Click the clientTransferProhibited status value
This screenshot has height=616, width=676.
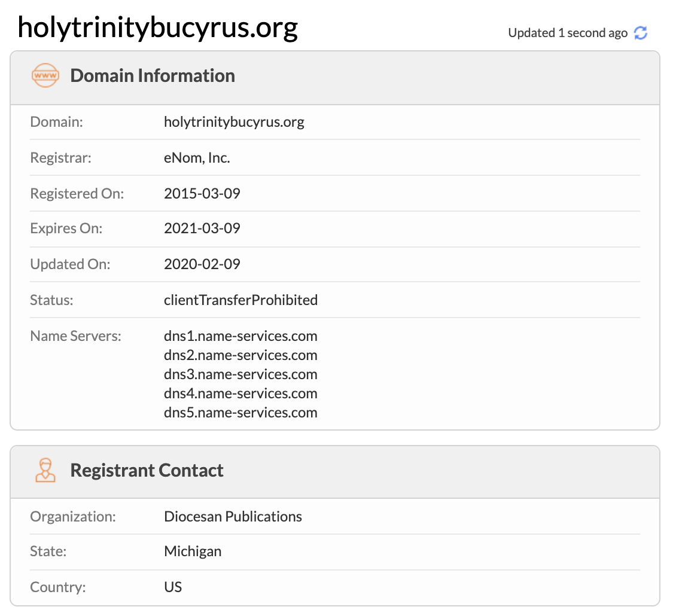point(240,300)
